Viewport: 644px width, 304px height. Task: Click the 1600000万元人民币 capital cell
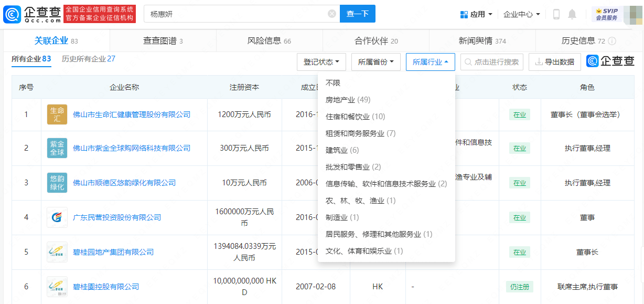(244, 217)
